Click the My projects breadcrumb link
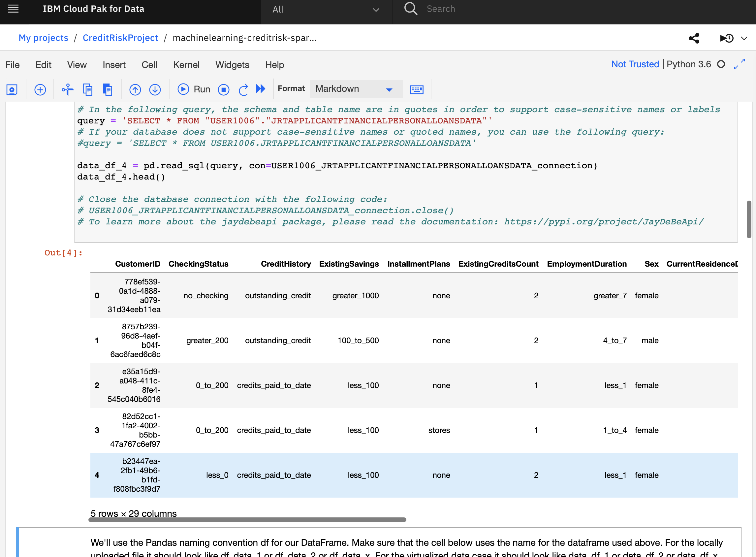Screen dimensions: 756x557 pyautogui.click(x=43, y=38)
